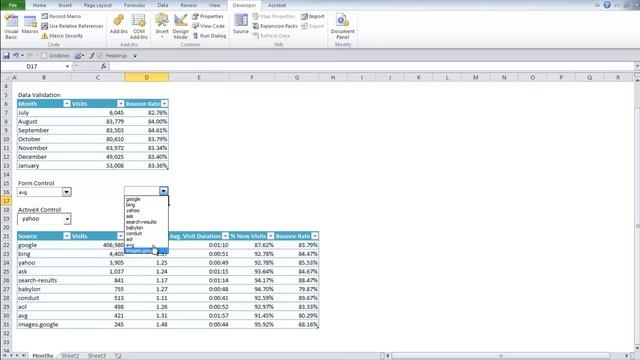Open the View tab

pyautogui.click(x=214, y=5)
